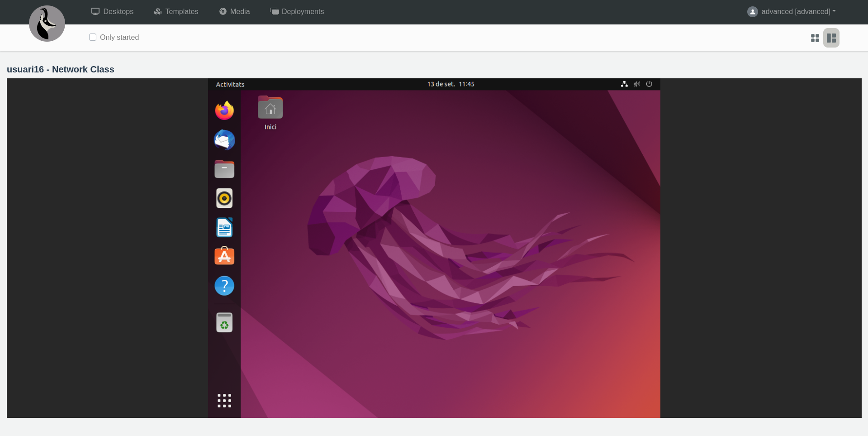Show applications grid button
868x436 pixels.
224,401
